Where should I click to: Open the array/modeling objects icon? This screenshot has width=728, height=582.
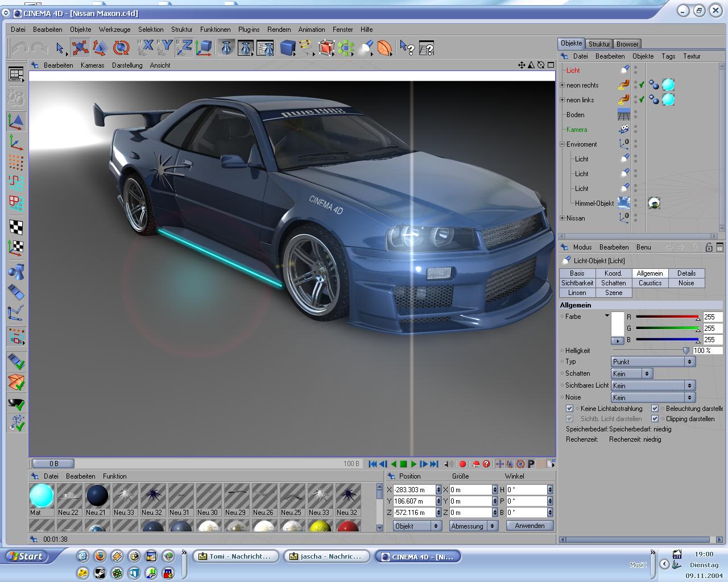click(346, 48)
